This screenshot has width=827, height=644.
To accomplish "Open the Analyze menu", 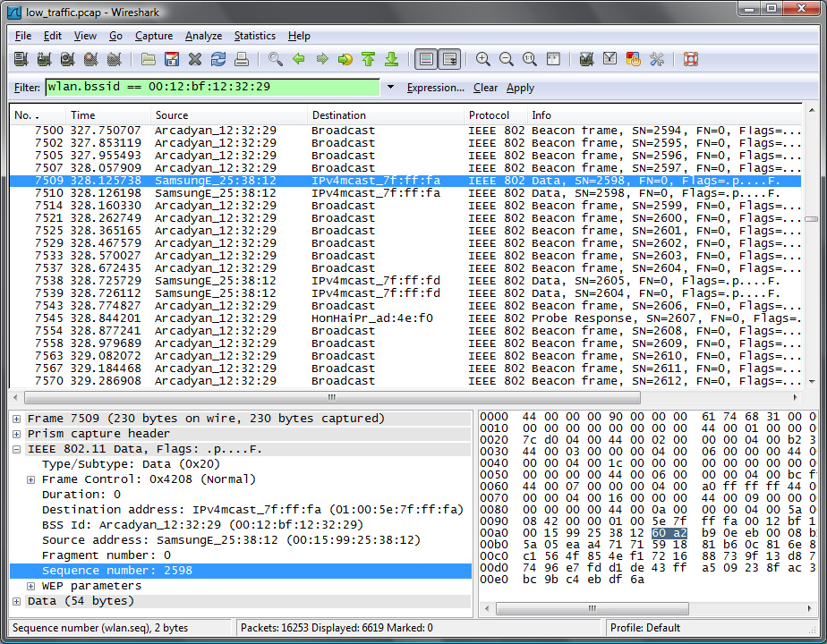I will click(203, 36).
